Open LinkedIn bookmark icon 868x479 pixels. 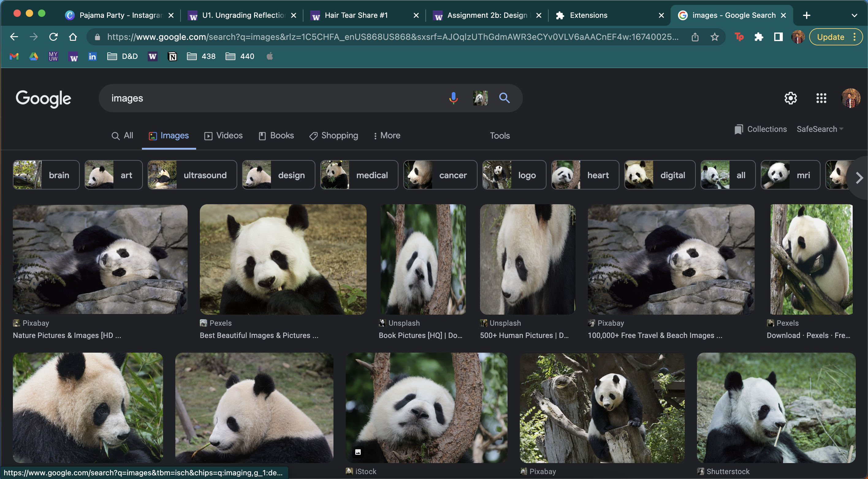tap(92, 56)
